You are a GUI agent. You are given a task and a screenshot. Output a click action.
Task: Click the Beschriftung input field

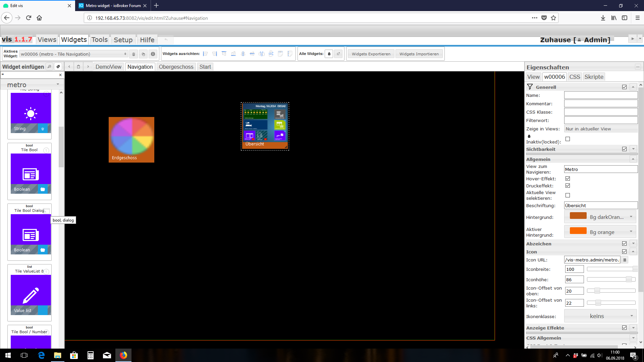(600, 205)
